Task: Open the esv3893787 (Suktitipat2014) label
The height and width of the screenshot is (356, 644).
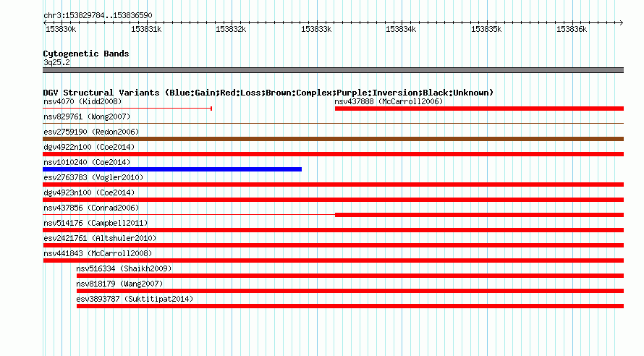Action: pos(135,299)
